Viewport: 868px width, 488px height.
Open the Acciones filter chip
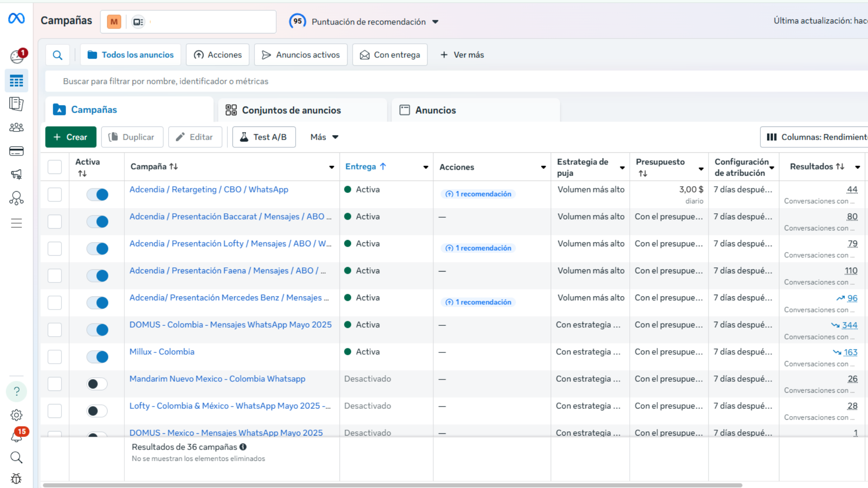(217, 55)
